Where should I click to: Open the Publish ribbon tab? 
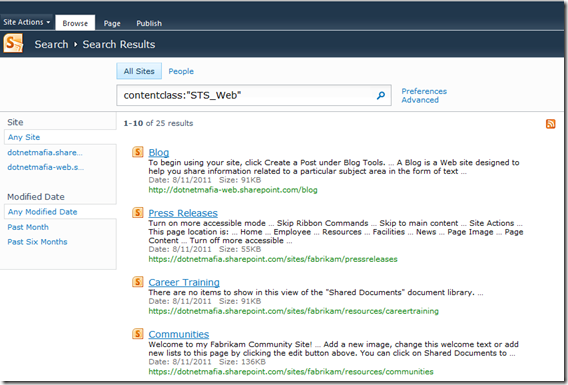tap(149, 23)
